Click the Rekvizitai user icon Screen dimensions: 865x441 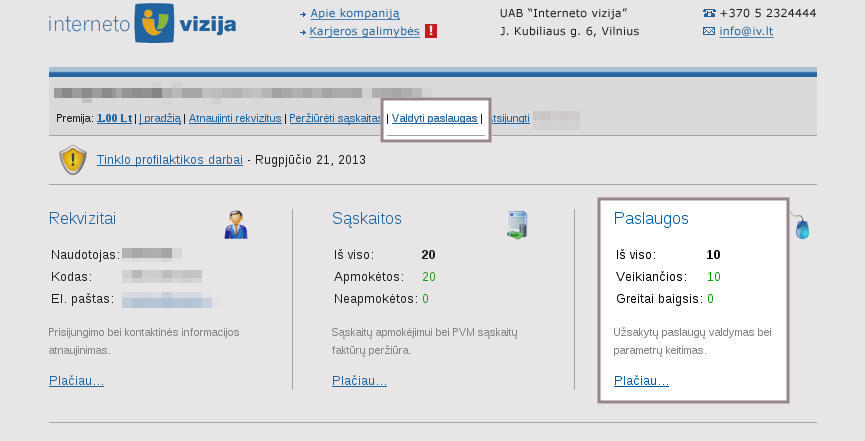(x=236, y=225)
